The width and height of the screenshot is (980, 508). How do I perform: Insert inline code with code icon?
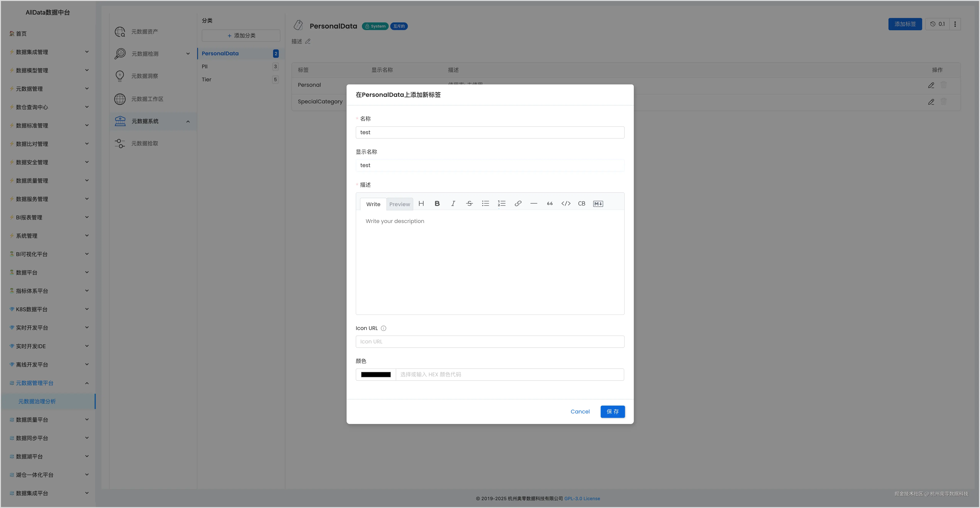566,204
